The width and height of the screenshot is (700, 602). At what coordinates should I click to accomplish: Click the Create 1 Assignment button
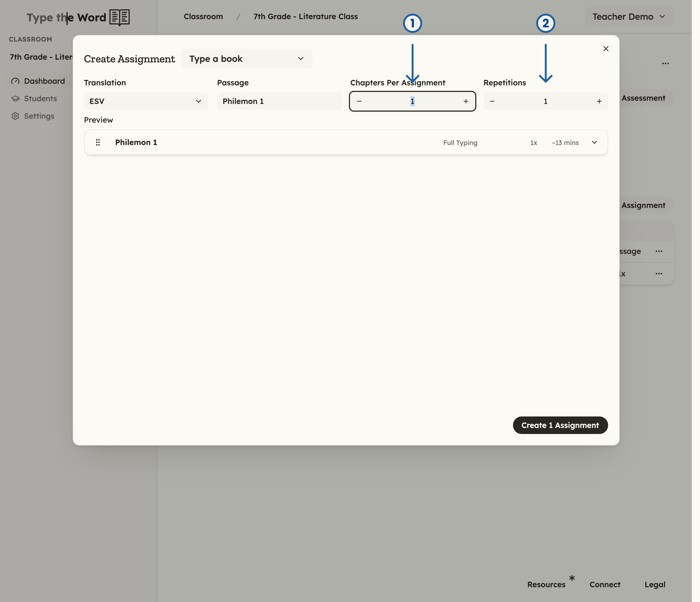[560, 425]
